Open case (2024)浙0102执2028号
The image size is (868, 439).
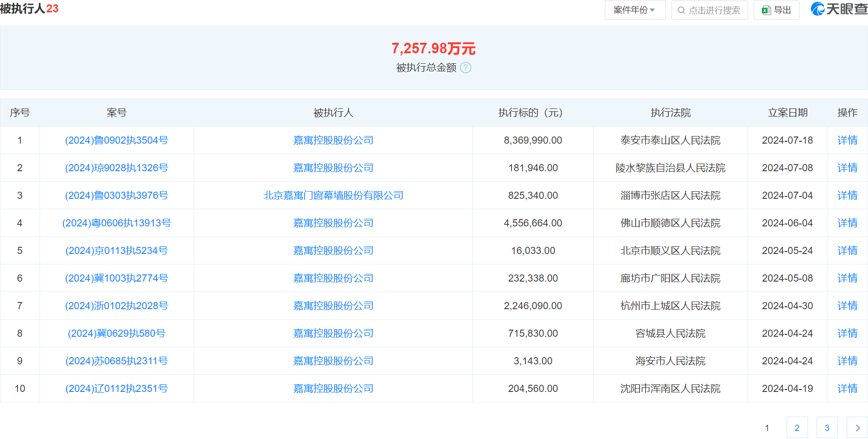pyautogui.click(x=117, y=306)
